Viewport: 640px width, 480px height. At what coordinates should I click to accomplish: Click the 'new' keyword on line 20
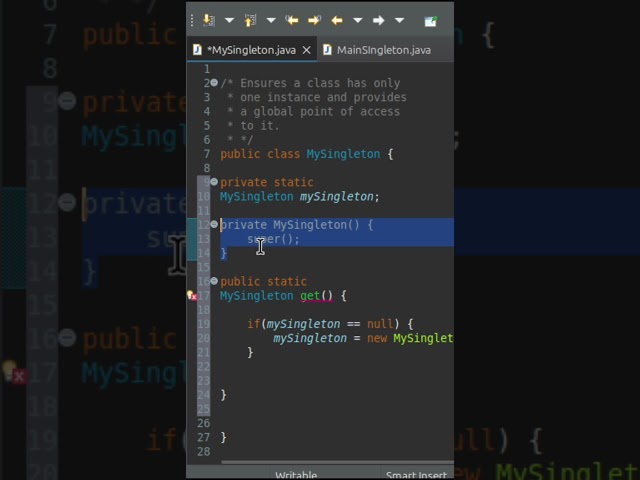click(377, 338)
